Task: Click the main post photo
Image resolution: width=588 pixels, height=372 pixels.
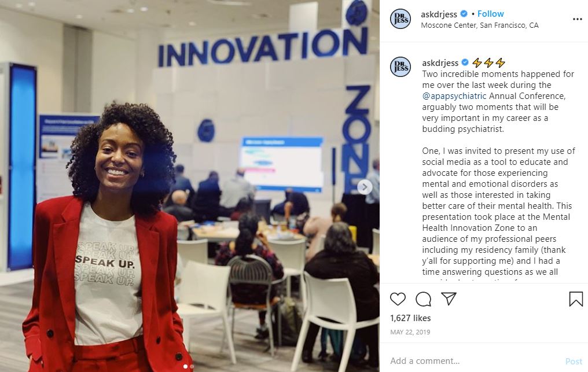Action: pyautogui.click(x=190, y=186)
